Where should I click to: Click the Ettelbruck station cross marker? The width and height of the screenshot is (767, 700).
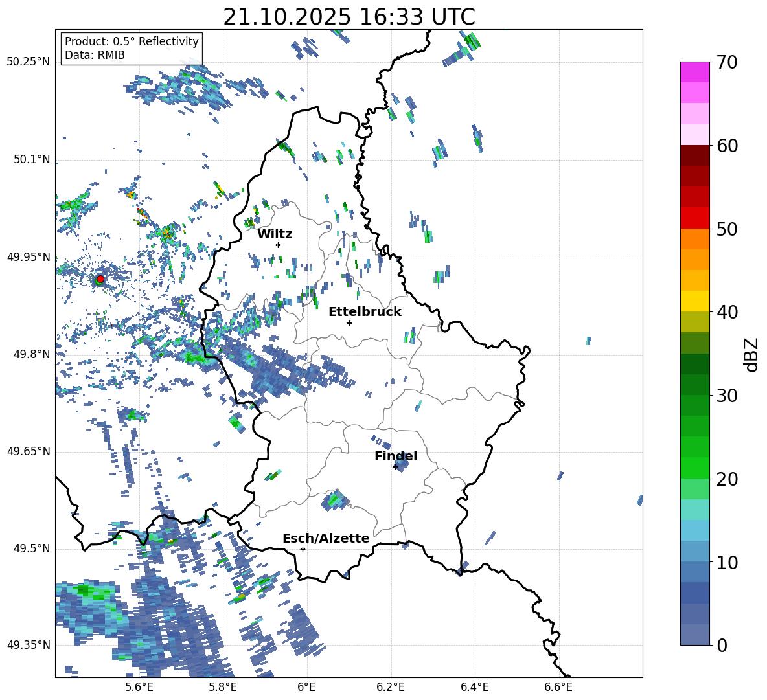tap(349, 322)
